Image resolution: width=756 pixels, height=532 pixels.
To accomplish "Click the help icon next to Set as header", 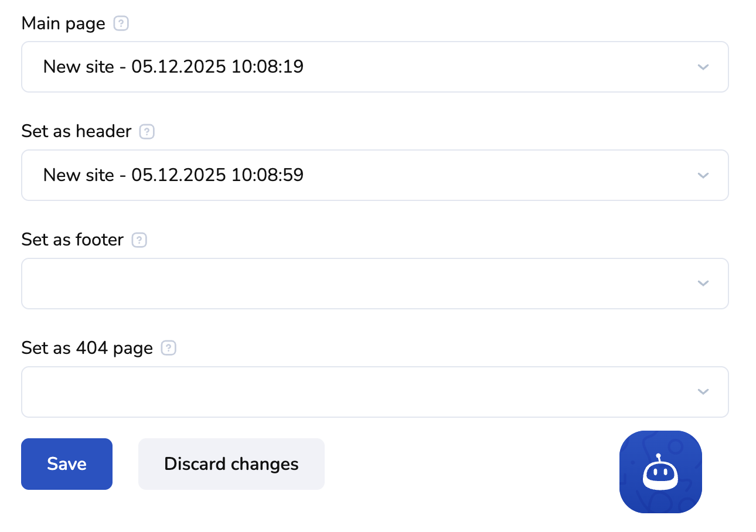I will point(147,132).
